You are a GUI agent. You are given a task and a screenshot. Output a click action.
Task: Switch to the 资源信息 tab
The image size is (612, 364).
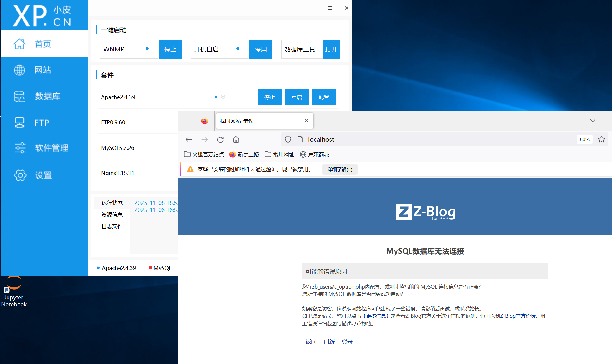[112, 214]
